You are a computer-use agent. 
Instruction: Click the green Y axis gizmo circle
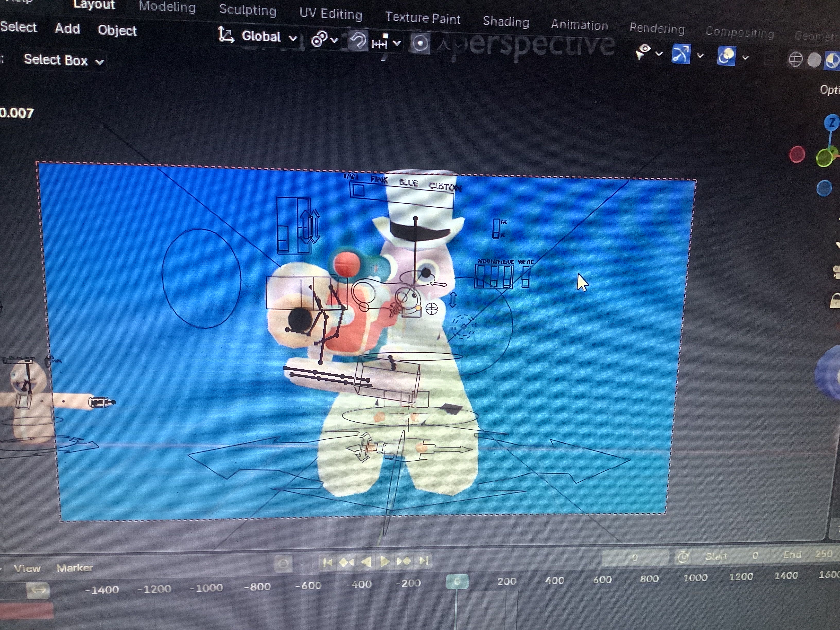pyautogui.click(x=824, y=158)
